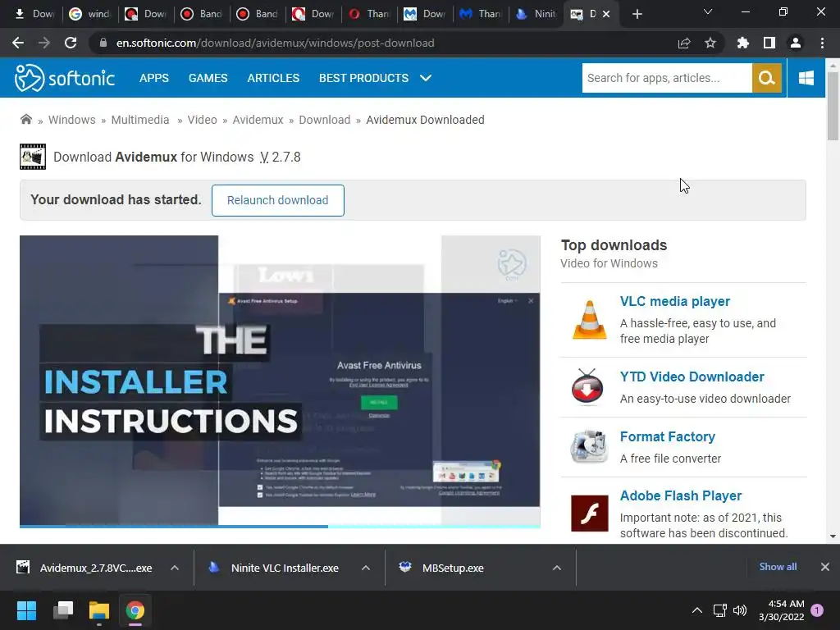
Task: Click the video progress bar under the installer video
Action: 280,527
